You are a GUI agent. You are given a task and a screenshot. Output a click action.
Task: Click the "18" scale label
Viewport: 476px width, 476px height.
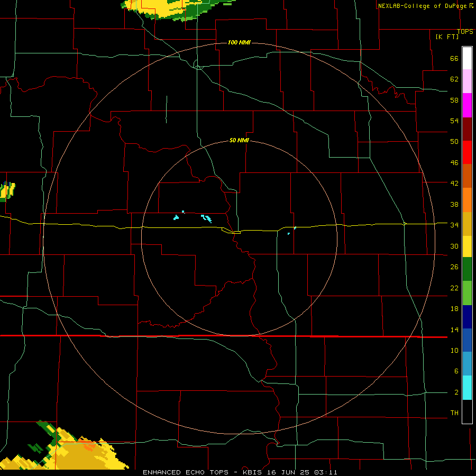click(454, 309)
